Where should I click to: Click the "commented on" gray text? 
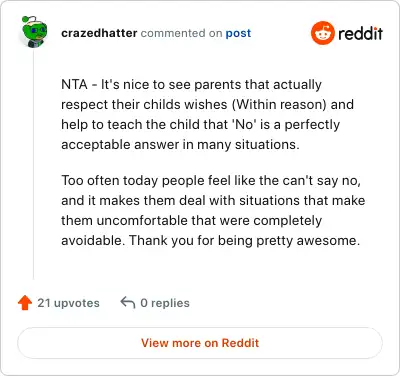(x=181, y=33)
